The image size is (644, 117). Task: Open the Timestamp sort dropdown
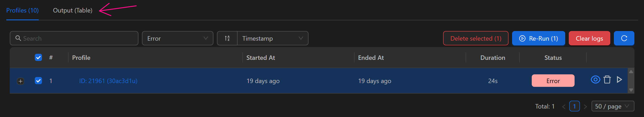pyautogui.click(x=273, y=38)
